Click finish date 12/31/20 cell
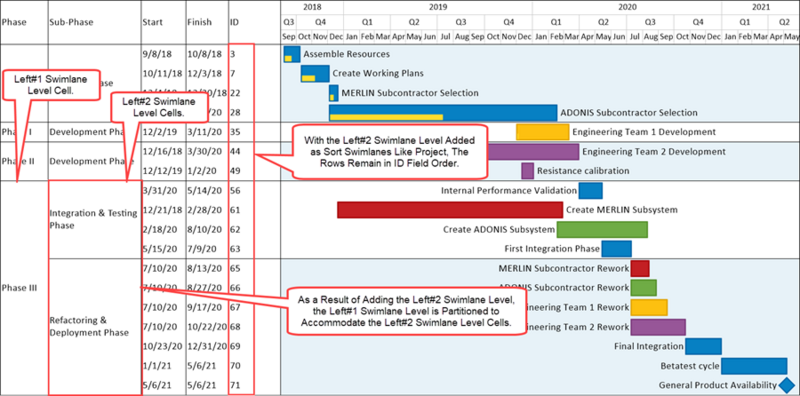 click(x=207, y=346)
